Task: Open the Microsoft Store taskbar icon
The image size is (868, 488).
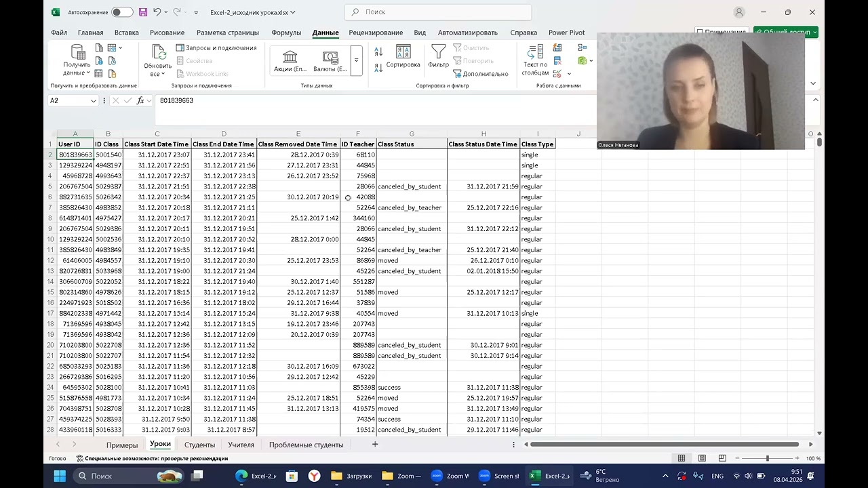Action: pos(292,476)
